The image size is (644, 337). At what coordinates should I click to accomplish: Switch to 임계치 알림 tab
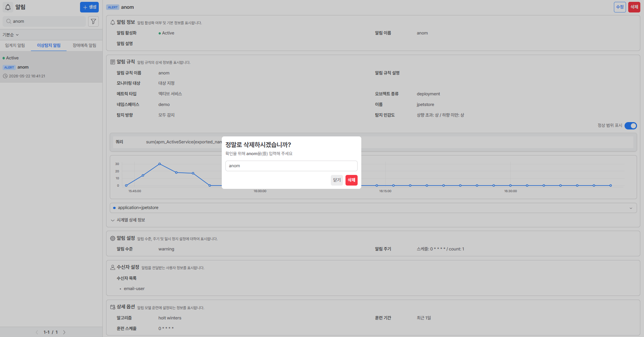click(x=15, y=45)
